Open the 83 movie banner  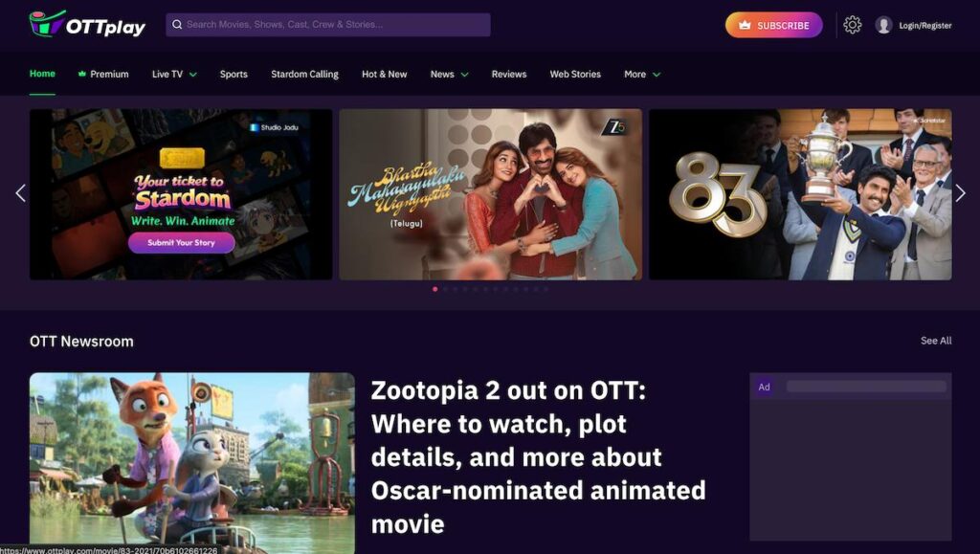[x=800, y=194]
